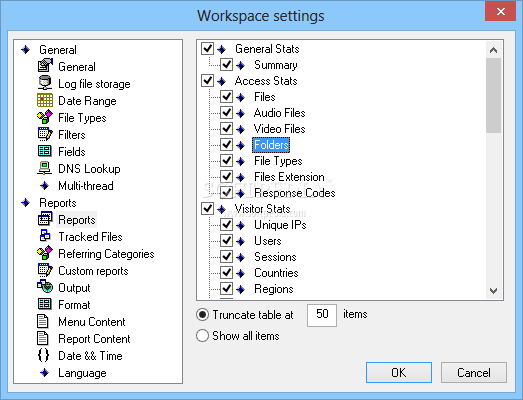Click the star icon beside Countries
This screenshot has height=400, width=523.
click(240, 273)
